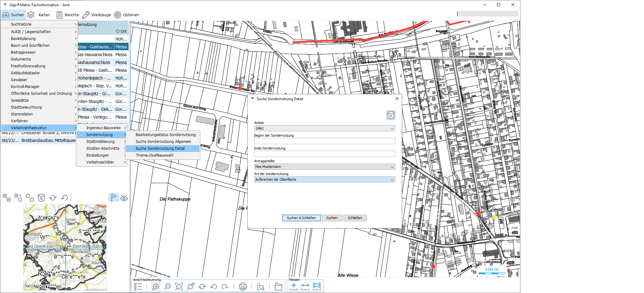Click the Schließen button in the dialog

point(355,218)
